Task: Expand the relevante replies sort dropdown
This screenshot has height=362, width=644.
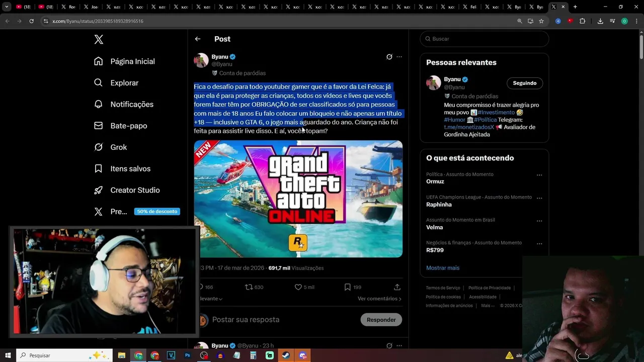Action: coord(211,299)
